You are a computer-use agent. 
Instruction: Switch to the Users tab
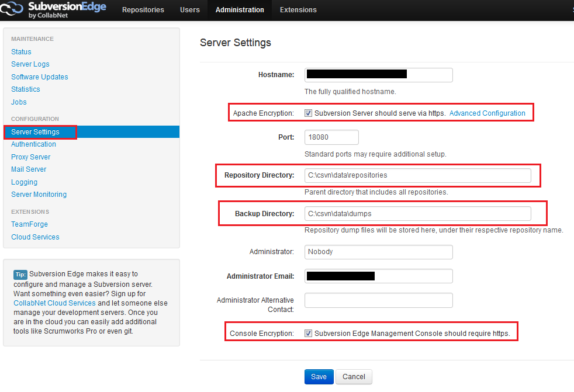190,10
